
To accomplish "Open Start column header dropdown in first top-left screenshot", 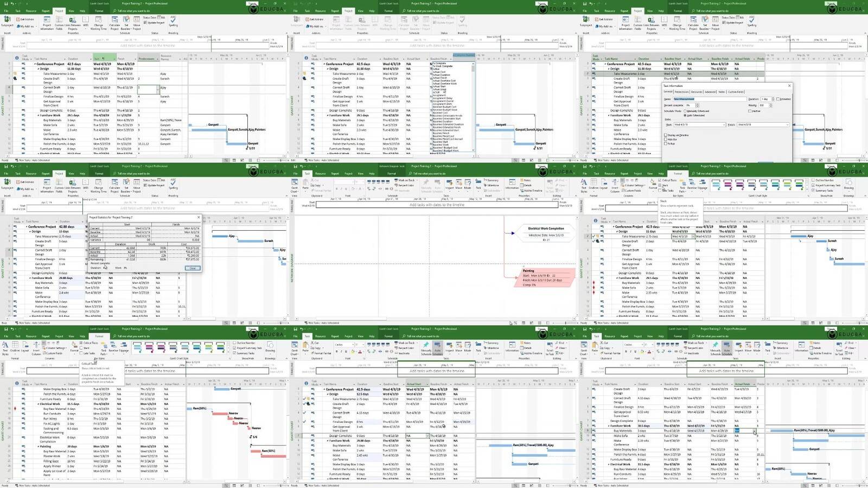I will click(x=114, y=59).
